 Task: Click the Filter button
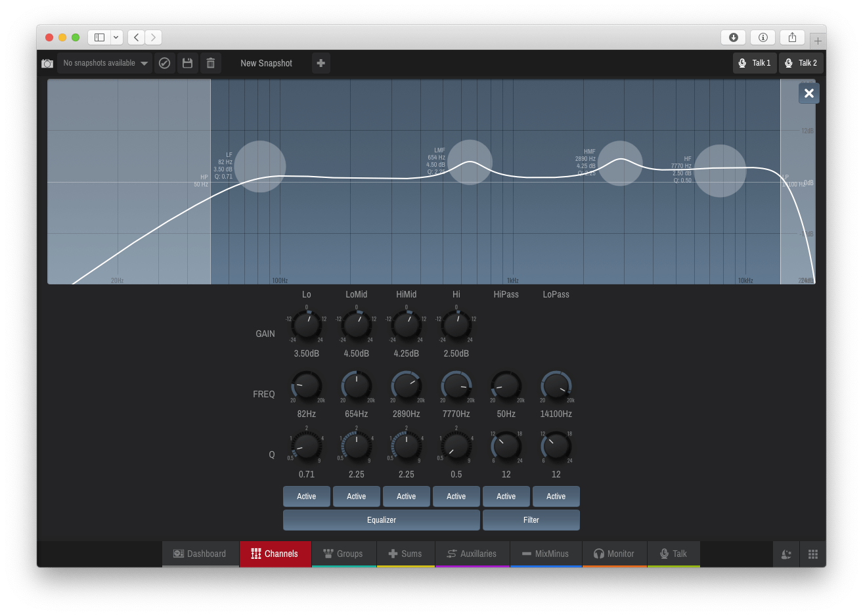(x=531, y=520)
